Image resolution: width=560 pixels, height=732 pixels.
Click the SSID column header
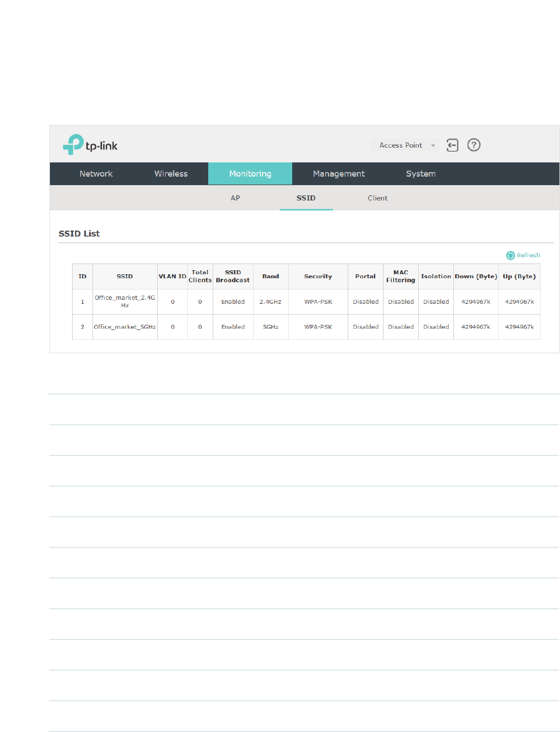(x=125, y=277)
